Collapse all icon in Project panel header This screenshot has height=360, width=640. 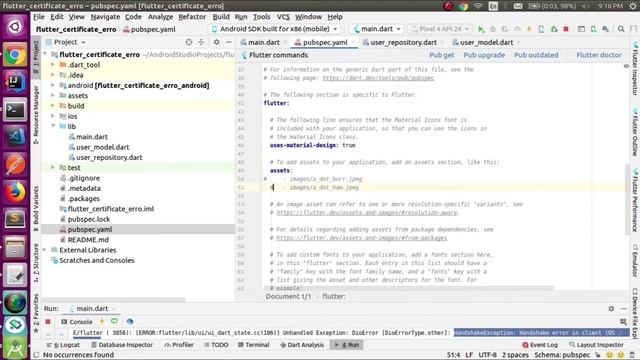[201, 42]
